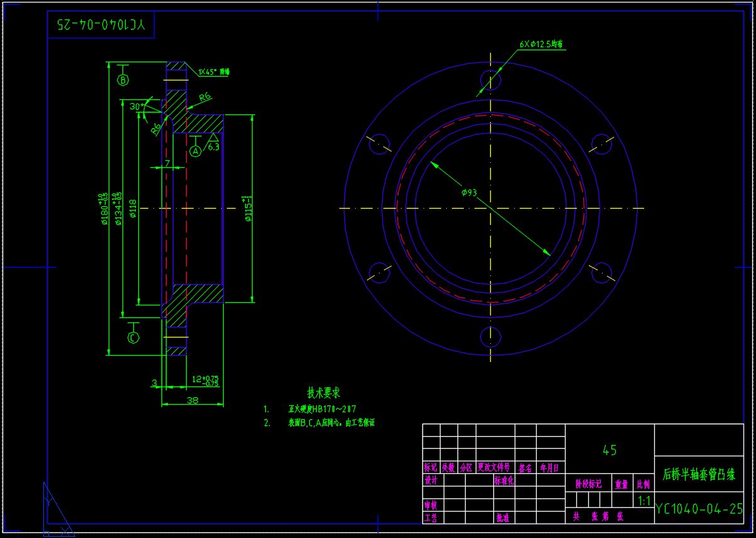Select the datum B symbol

[x=123, y=80]
